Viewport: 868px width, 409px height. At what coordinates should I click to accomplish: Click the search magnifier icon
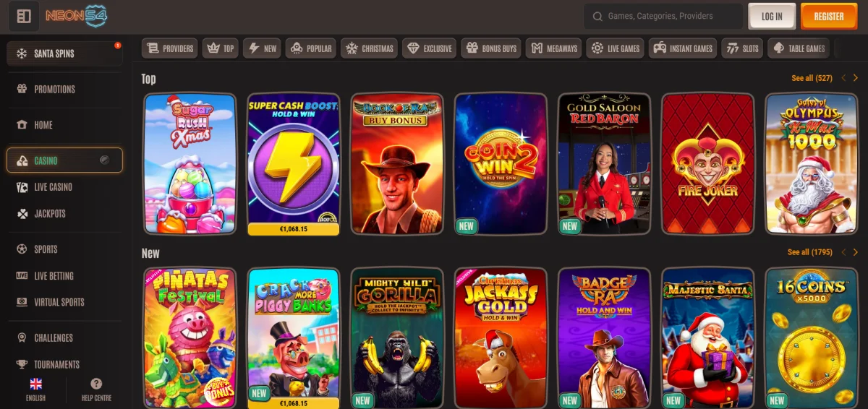597,16
